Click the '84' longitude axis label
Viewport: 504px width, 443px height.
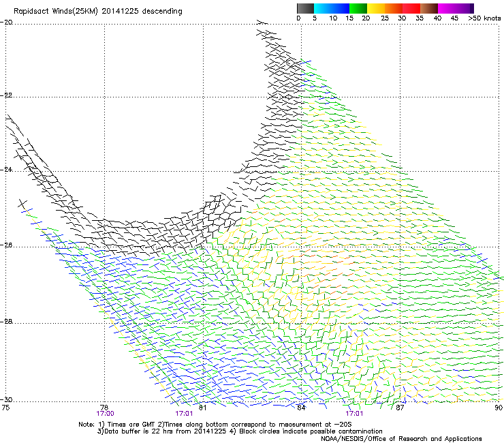tap(301, 408)
